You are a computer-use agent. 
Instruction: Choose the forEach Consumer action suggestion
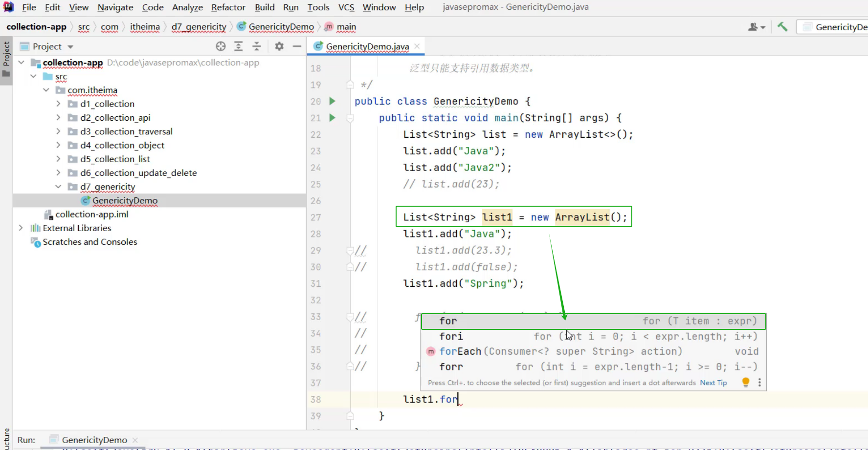pos(593,351)
